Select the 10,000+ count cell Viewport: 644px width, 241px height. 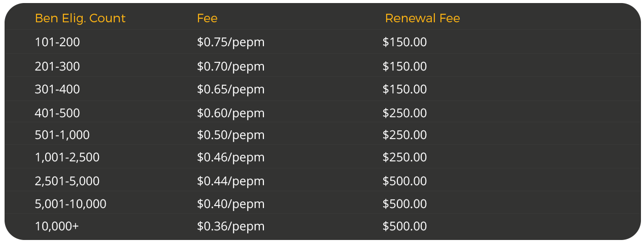coord(57,226)
